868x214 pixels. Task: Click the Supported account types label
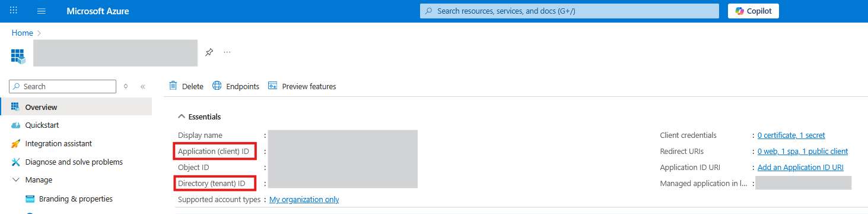[x=219, y=200]
